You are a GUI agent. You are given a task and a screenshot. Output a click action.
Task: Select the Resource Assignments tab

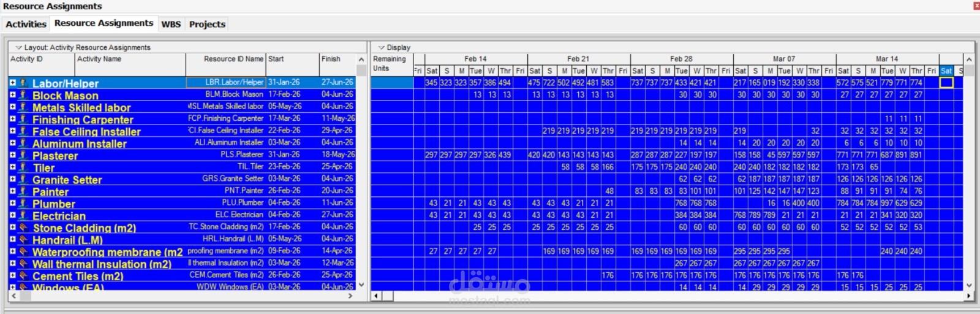(104, 23)
